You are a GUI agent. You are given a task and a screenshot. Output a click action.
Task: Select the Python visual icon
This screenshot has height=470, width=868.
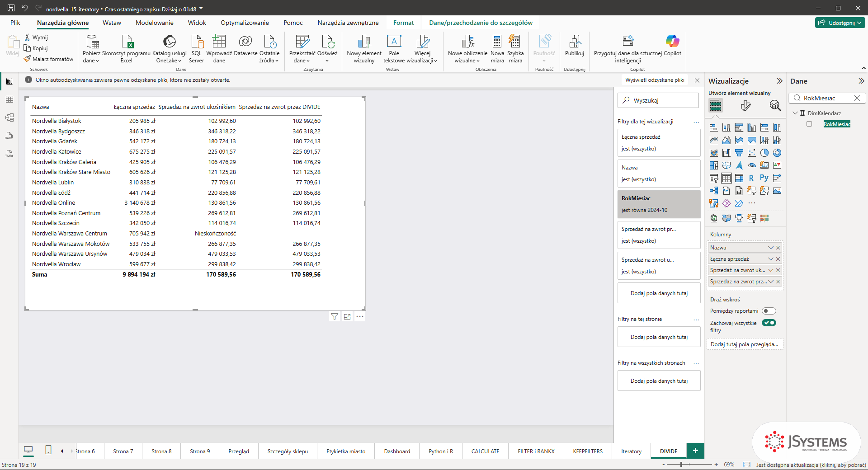click(x=764, y=178)
